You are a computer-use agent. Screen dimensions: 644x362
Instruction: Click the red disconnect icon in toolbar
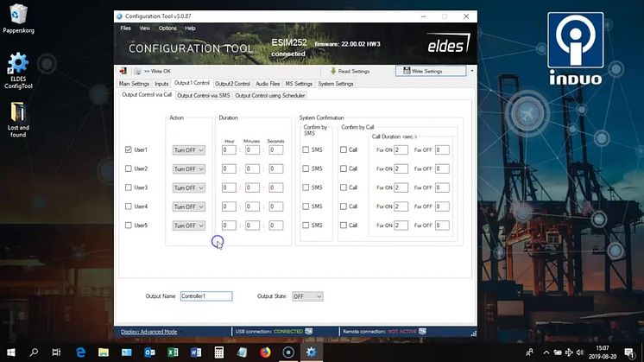[123, 71]
